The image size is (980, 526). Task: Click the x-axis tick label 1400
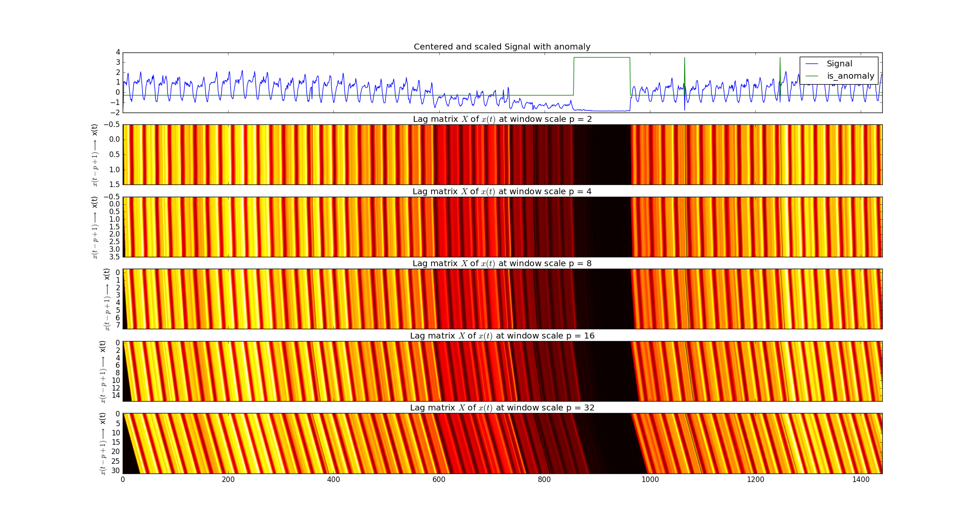coord(861,479)
